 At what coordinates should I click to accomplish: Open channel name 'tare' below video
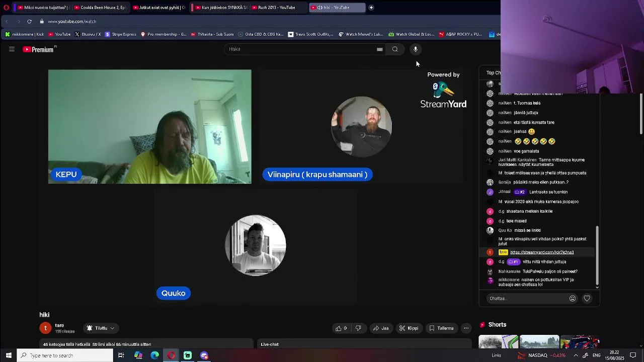coord(59,325)
